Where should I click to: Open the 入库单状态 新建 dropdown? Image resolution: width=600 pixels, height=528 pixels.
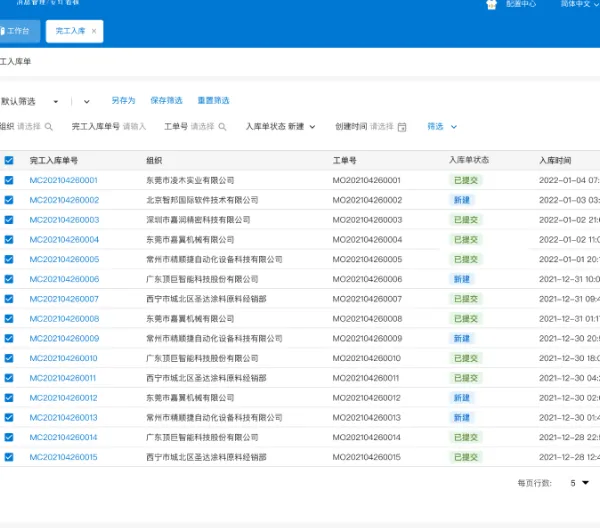[280, 127]
